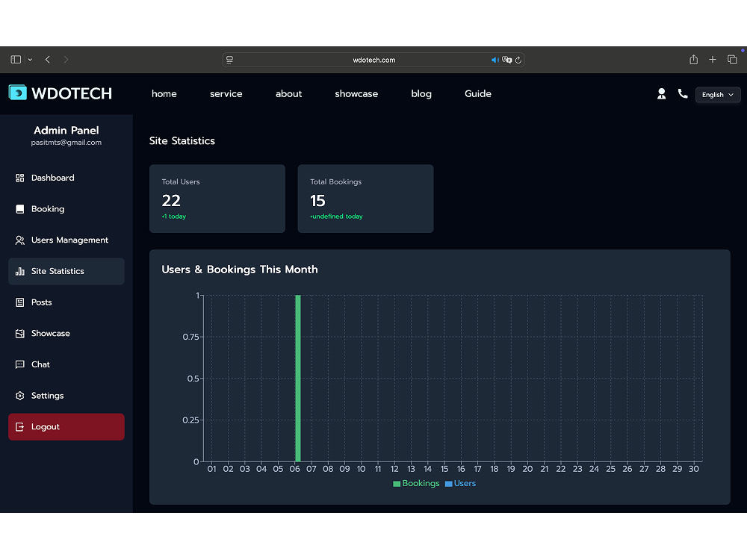Image resolution: width=747 pixels, height=560 pixels.
Task: Expand the Safari sidebar dropdown chevron
Action: [30, 60]
